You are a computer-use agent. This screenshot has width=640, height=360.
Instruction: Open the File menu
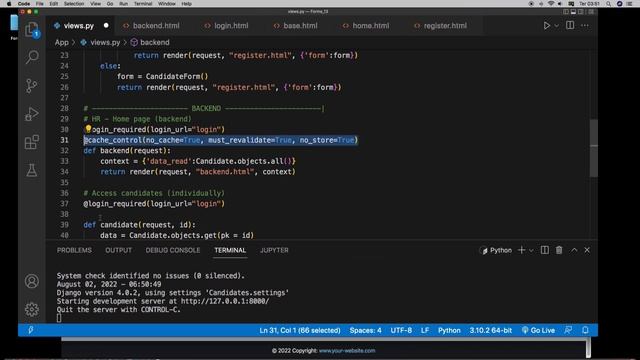pyautogui.click(x=40, y=4)
